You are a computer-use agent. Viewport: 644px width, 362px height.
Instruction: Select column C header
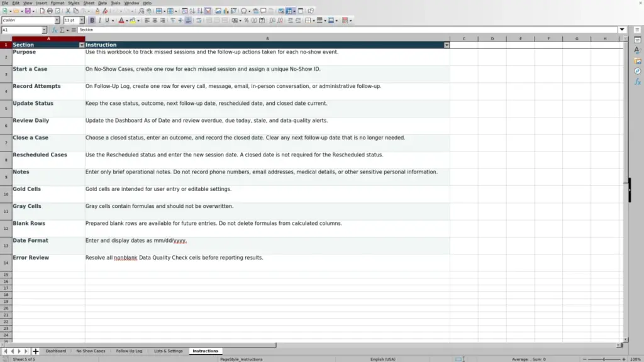pos(464,38)
